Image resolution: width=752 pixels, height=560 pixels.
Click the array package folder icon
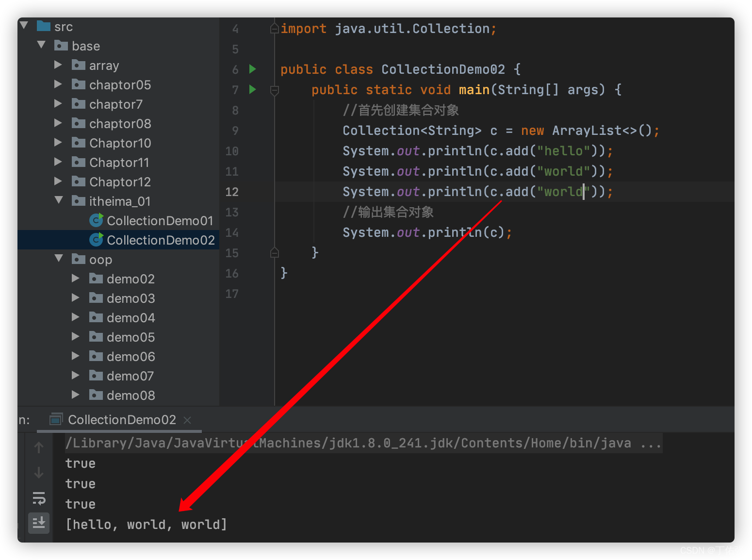[x=79, y=65]
